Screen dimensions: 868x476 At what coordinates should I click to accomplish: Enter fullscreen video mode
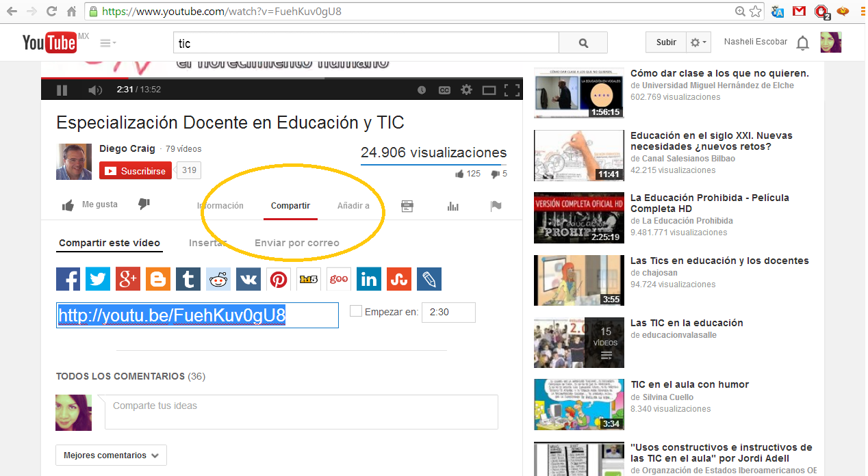coord(511,90)
